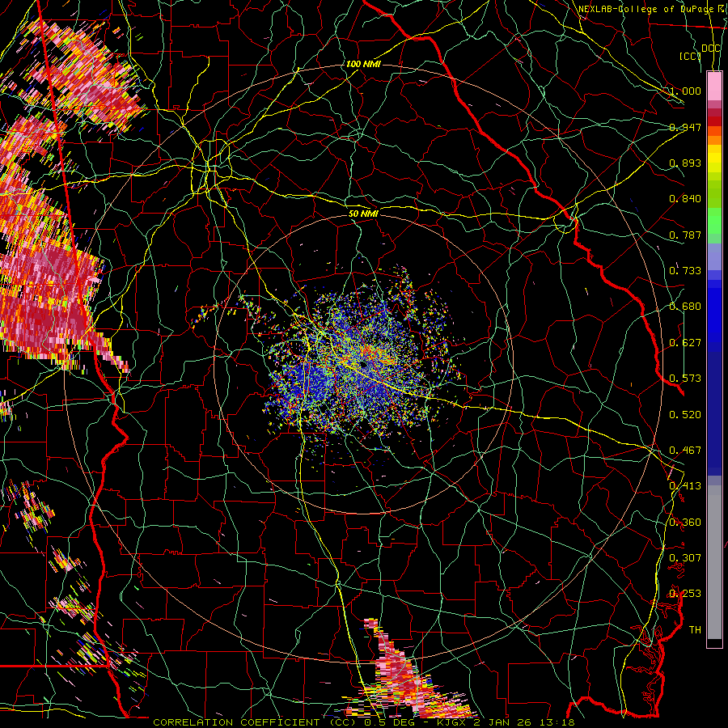Click the 100 NMI range ring label
This screenshot has width=728, height=728.
(x=363, y=64)
